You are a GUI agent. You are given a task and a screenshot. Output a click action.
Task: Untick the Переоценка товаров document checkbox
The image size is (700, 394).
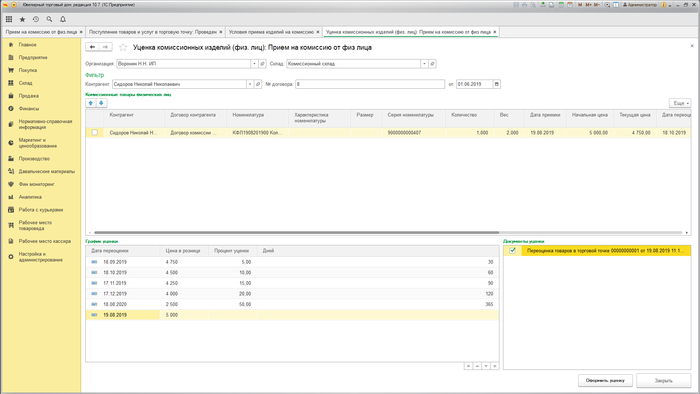(512, 250)
